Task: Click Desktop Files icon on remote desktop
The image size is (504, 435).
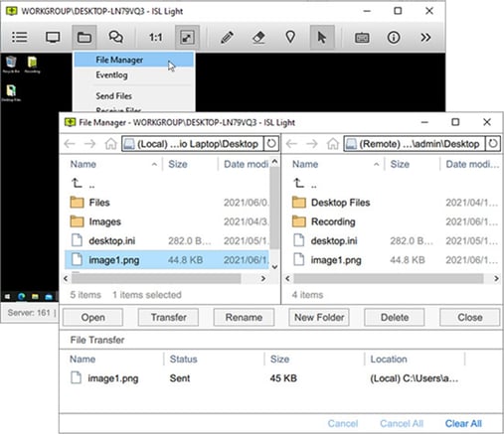Action: (x=11, y=93)
